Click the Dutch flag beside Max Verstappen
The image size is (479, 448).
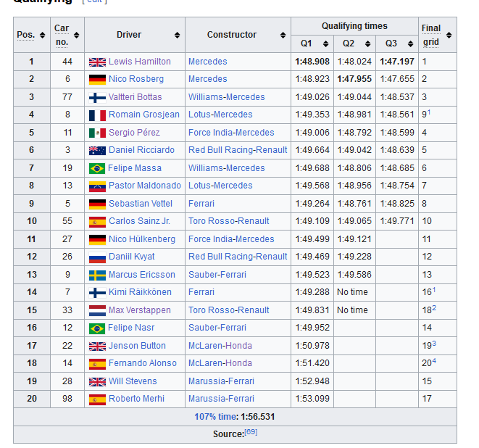pos(97,310)
